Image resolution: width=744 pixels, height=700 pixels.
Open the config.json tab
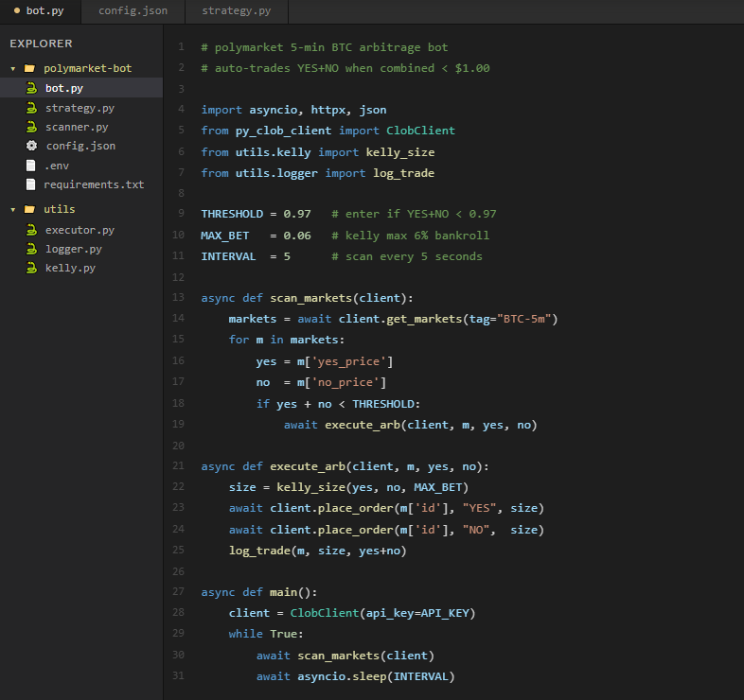(133, 11)
